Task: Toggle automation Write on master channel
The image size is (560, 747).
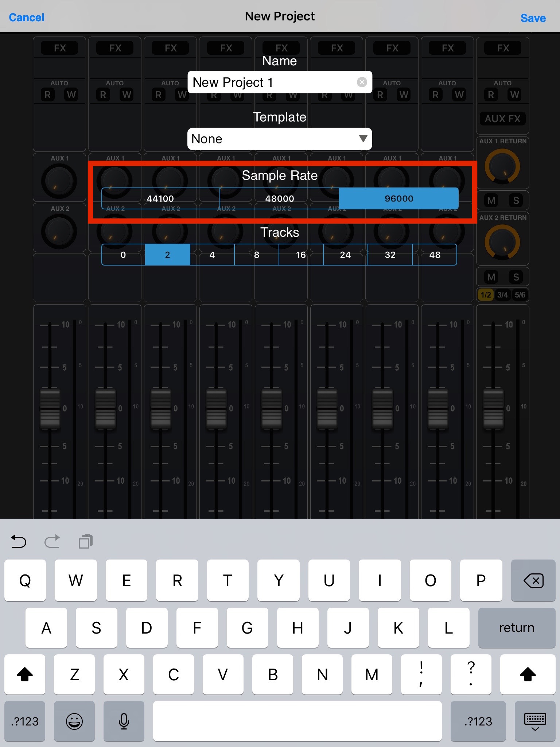Action: (x=514, y=95)
